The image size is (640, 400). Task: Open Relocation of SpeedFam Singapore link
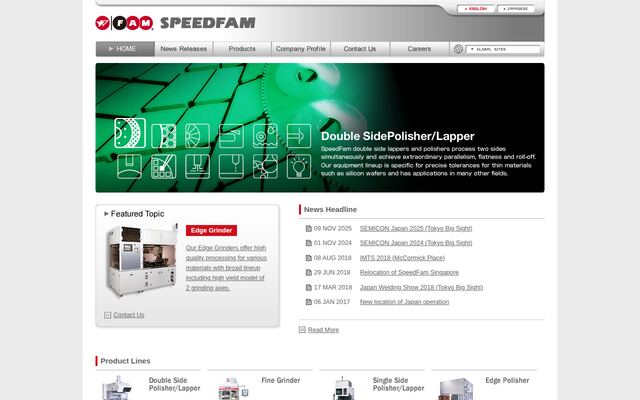409,273
